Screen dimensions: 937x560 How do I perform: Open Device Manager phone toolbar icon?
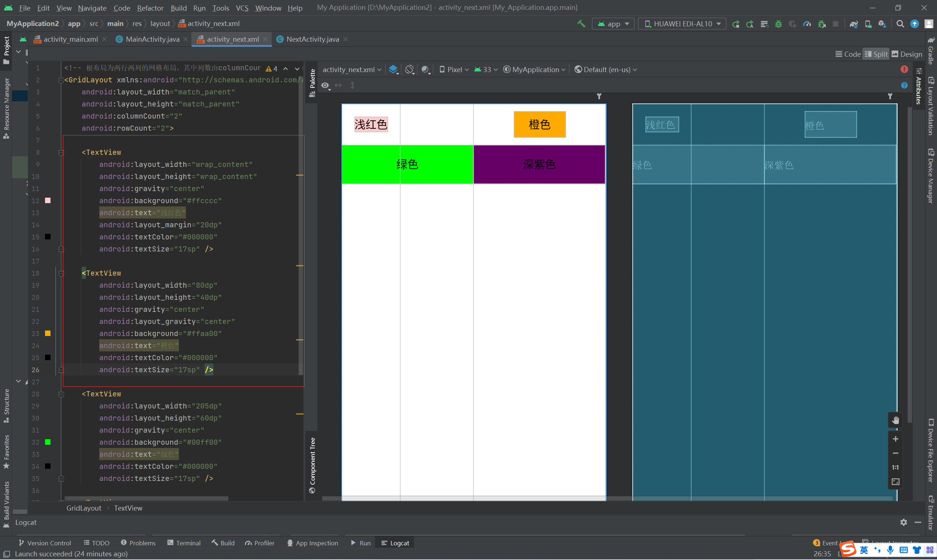(x=868, y=24)
